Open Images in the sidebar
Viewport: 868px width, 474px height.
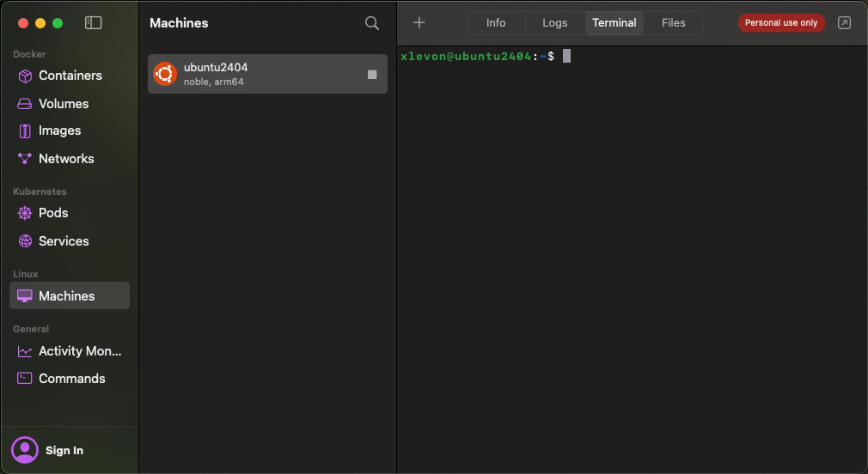tap(70, 131)
